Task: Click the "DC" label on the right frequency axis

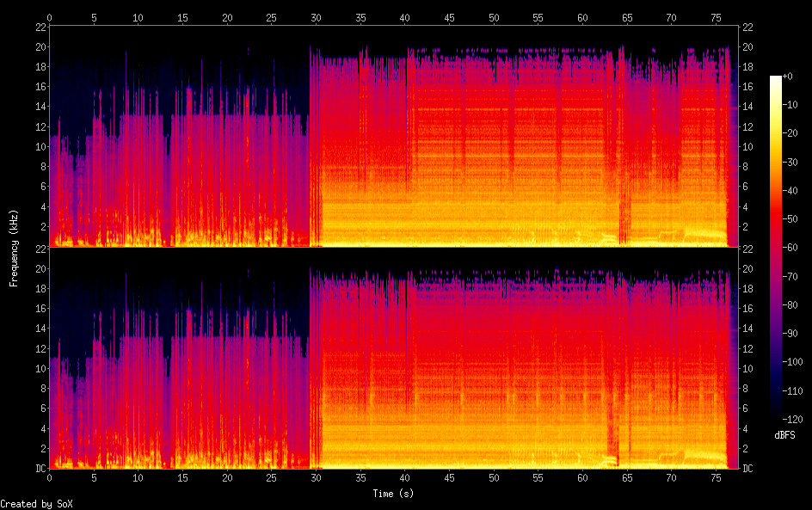Action: 747,468
